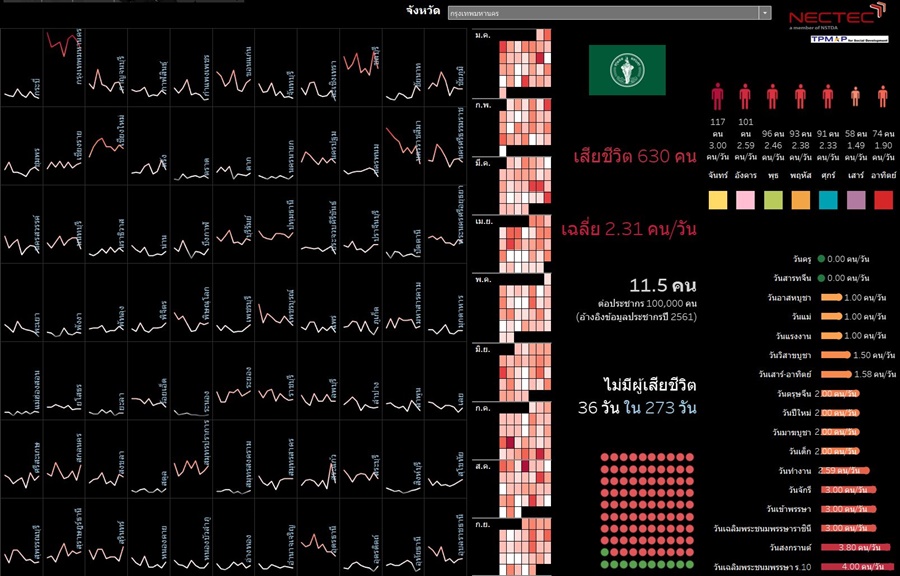Screen dimensions: 900x576
Task: Select the teal ศุกร์ color swatch
Action: [x=828, y=200]
